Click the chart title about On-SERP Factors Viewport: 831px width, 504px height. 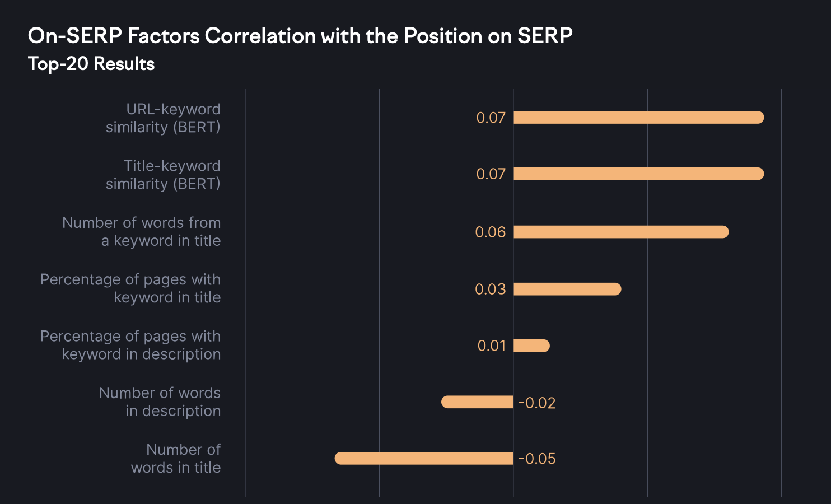pyautogui.click(x=300, y=36)
